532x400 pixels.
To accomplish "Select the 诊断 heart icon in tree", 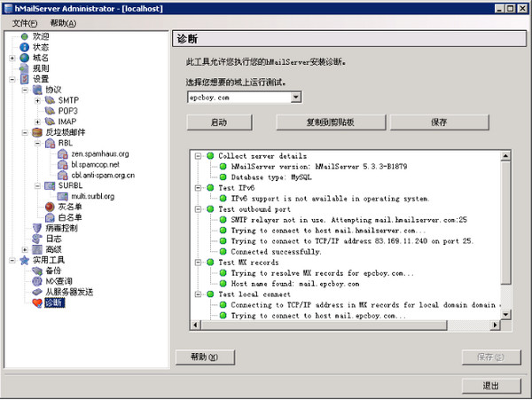I will tap(37, 302).
